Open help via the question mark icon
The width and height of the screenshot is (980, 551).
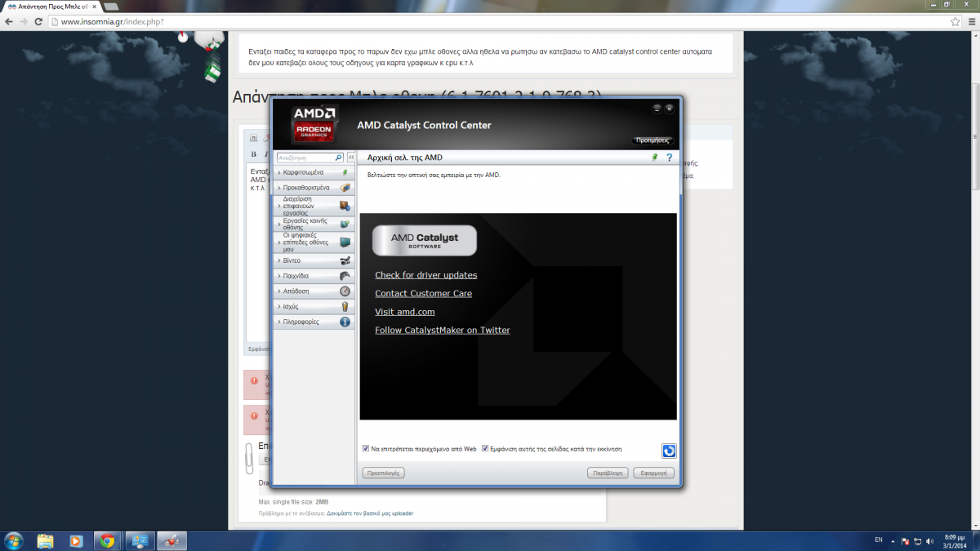[x=669, y=158]
